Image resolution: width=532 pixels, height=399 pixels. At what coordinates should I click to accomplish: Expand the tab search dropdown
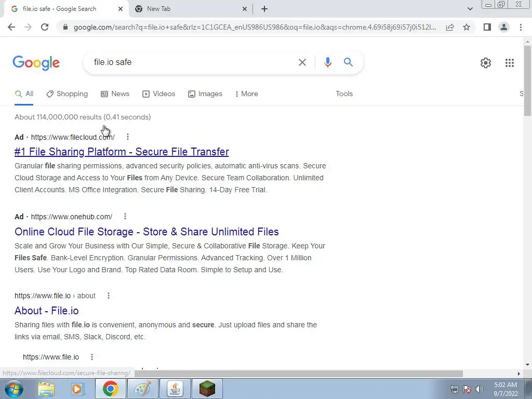click(470, 9)
